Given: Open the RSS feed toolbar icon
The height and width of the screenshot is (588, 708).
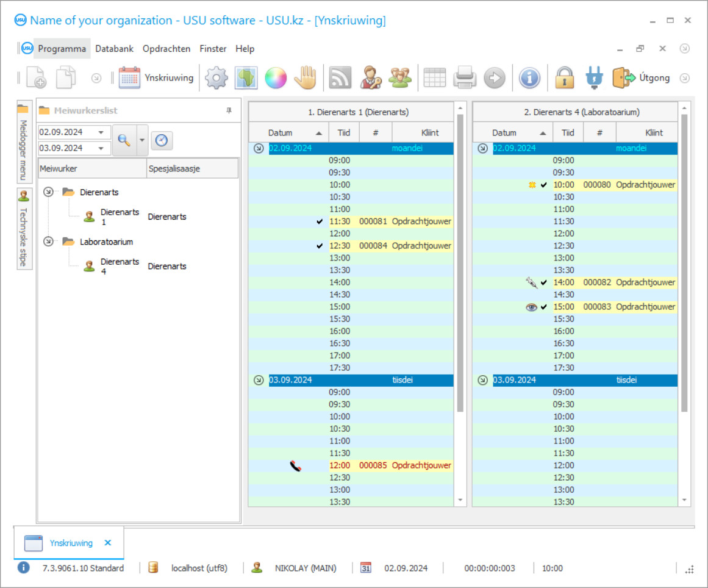Looking at the screenshot, I should (340, 78).
